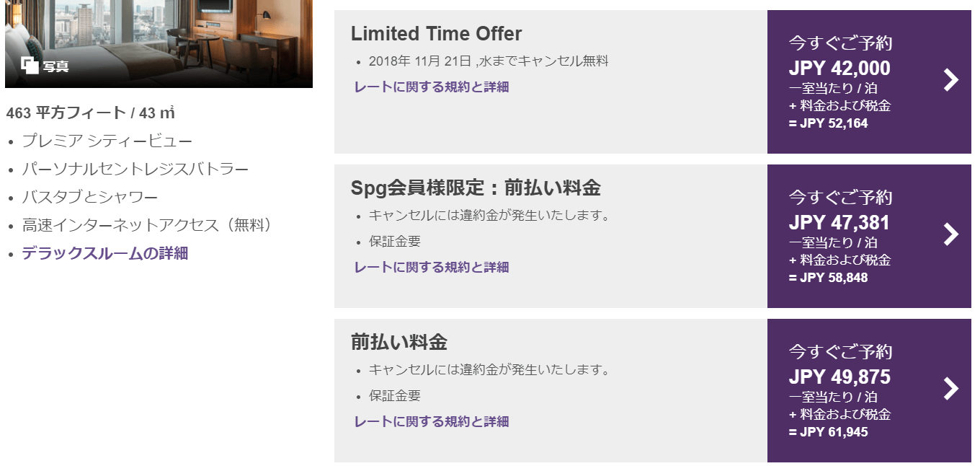
Task: Click the photo gallery icon on room image
Action: click(30, 66)
